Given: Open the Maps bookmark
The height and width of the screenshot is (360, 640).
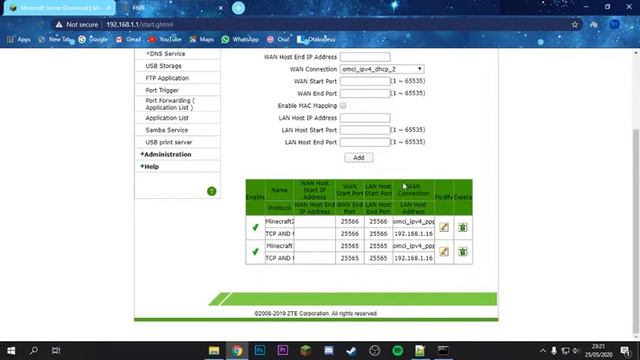Looking at the screenshot, I should point(202,39).
